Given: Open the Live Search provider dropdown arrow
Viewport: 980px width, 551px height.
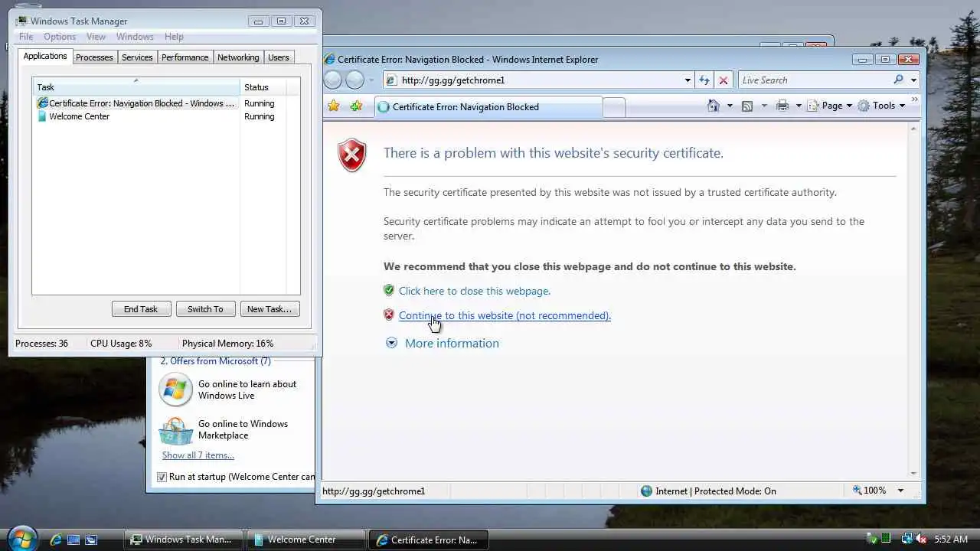Looking at the screenshot, I should coord(913,80).
